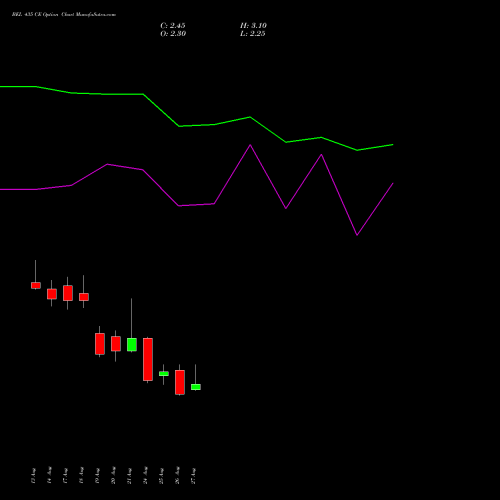Click the right end of the green line
Screen dimensions: 500x500
coord(393,145)
